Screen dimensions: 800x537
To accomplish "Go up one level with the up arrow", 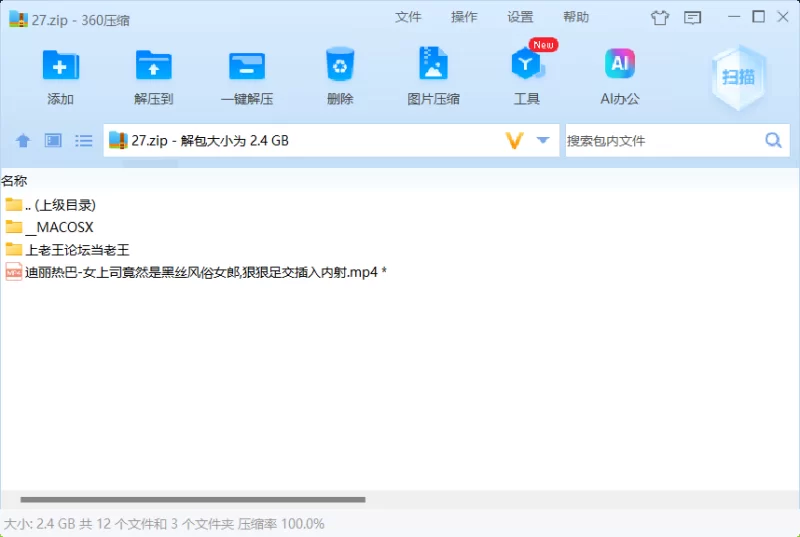I will [x=23, y=141].
